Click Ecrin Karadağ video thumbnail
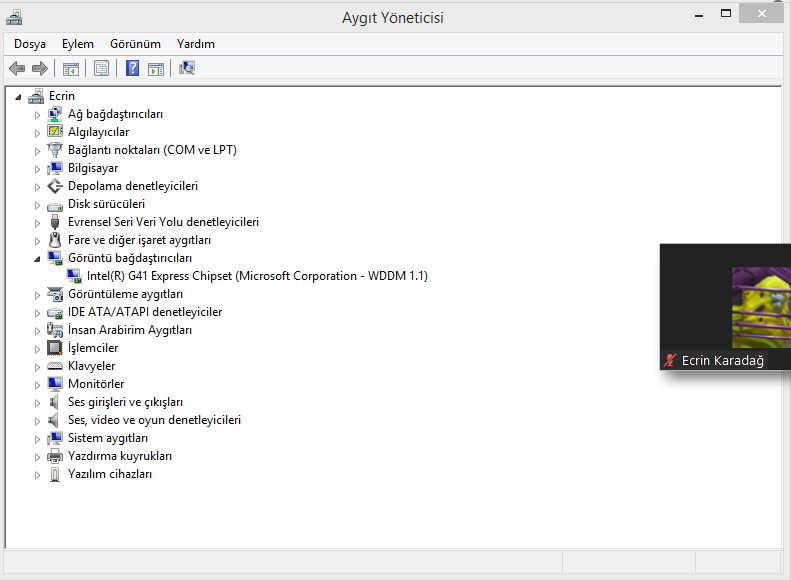Image resolution: width=791 pixels, height=581 pixels. click(725, 307)
